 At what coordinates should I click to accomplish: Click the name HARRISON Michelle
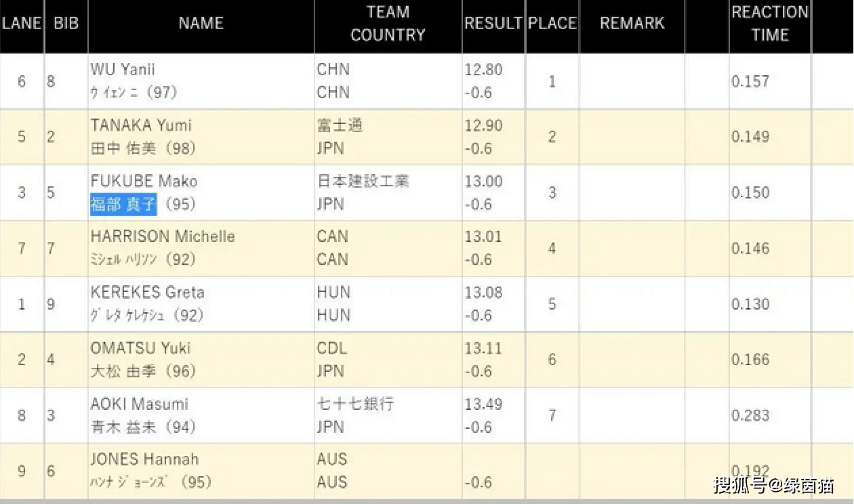pyautogui.click(x=163, y=236)
